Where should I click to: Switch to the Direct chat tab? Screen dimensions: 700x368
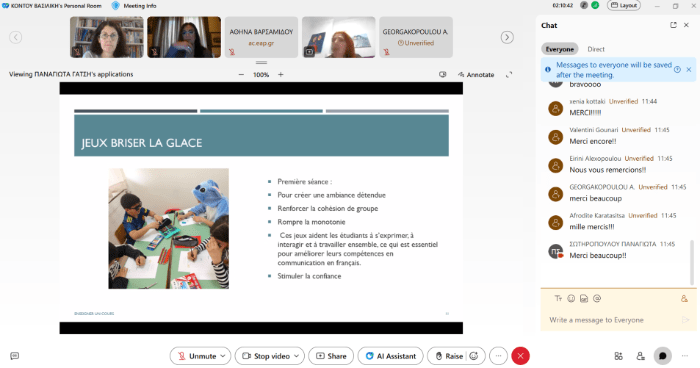596,49
